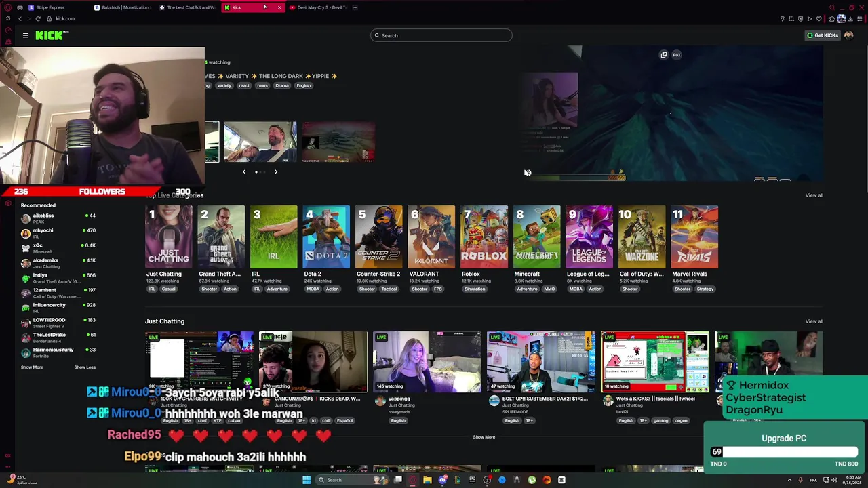Open the user profile avatar menu
868x488 pixels.
pyautogui.click(x=848, y=35)
